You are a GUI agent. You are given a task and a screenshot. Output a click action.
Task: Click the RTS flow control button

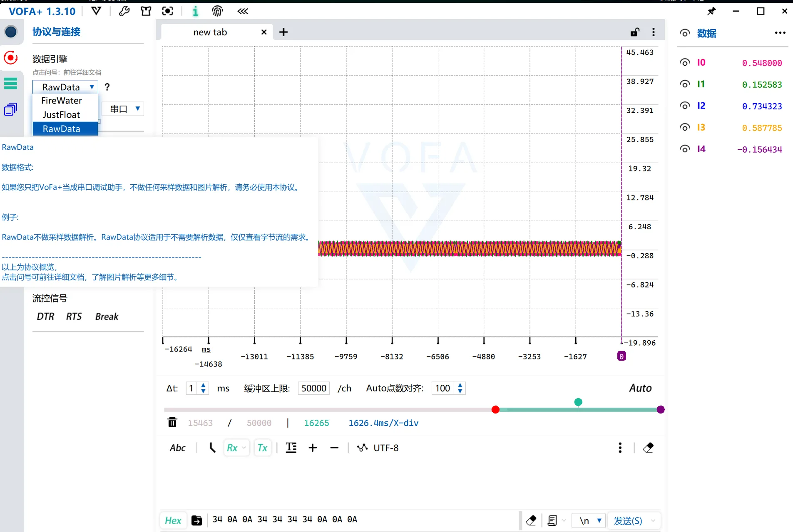point(74,317)
